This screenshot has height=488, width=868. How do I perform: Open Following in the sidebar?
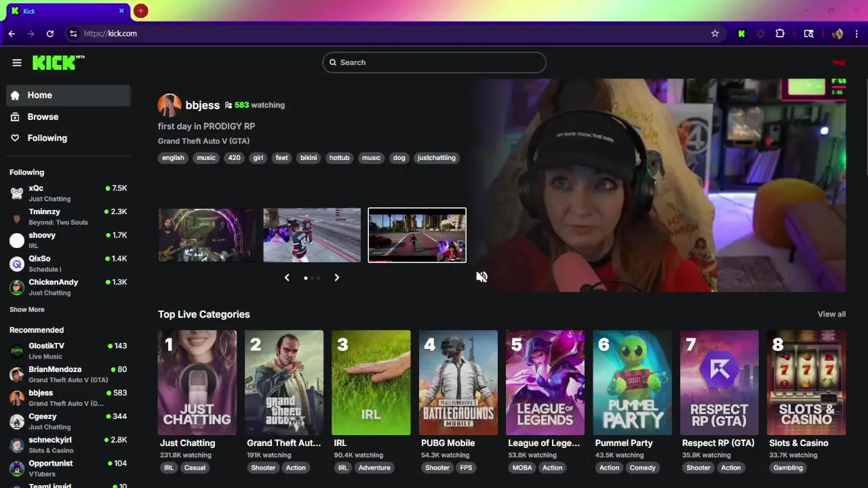(x=68, y=138)
